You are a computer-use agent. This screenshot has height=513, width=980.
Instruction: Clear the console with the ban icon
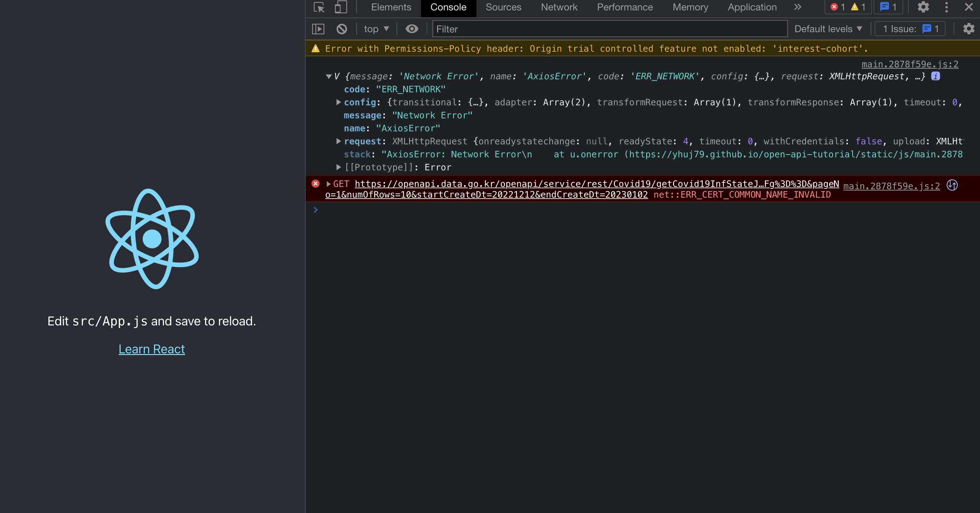pyautogui.click(x=342, y=29)
